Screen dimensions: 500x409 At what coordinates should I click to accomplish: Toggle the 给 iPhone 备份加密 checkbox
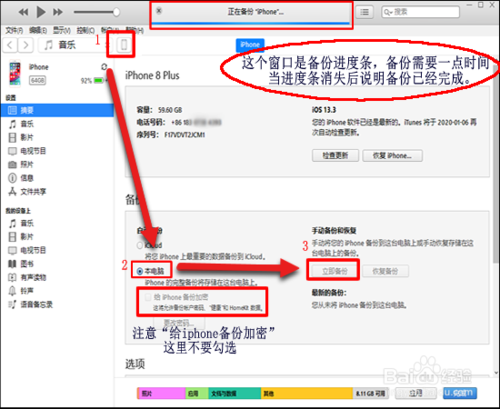click(148, 297)
